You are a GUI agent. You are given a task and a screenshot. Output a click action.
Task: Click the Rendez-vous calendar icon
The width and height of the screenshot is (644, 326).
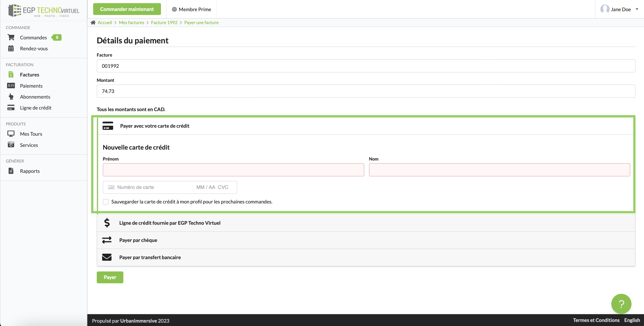(11, 49)
